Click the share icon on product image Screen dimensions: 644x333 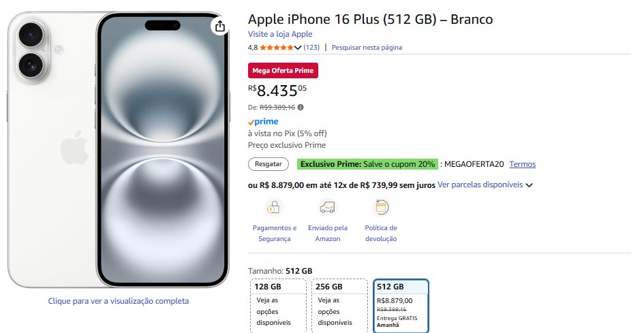(x=219, y=27)
